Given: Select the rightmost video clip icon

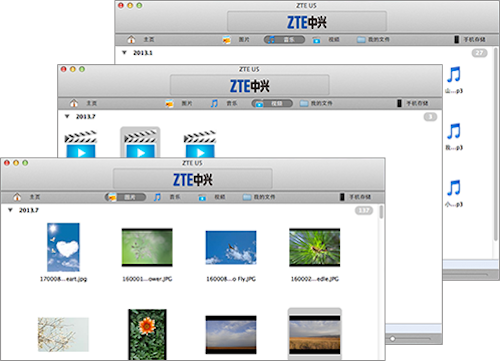Looking at the screenshot, I should pos(200,144).
